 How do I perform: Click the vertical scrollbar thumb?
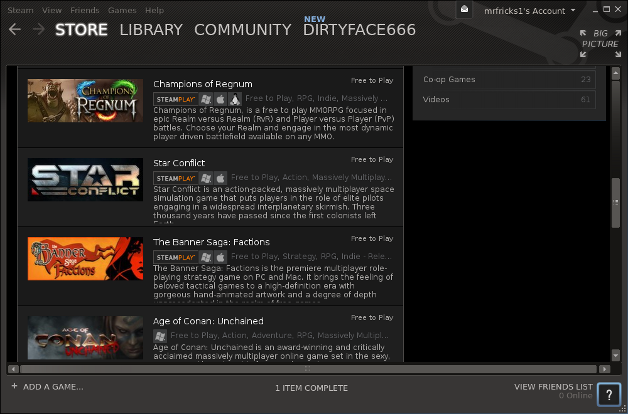click(616, 203)
